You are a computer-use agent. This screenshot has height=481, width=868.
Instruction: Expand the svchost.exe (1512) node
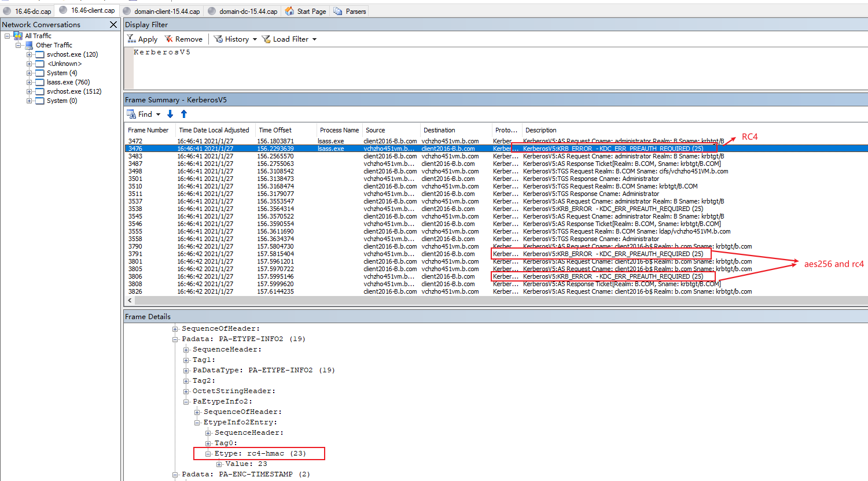29,91
